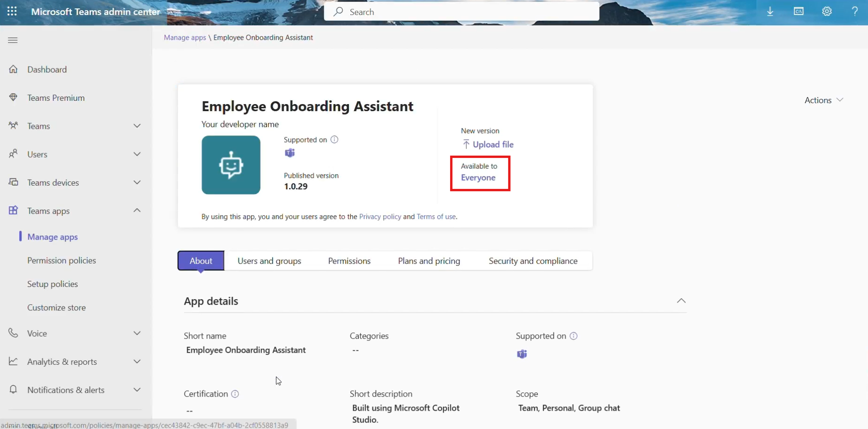Image resolution: width=868 pixels, height=429 pixels.
Task: Click the Everyone availability link
Action: pos(478,178)
